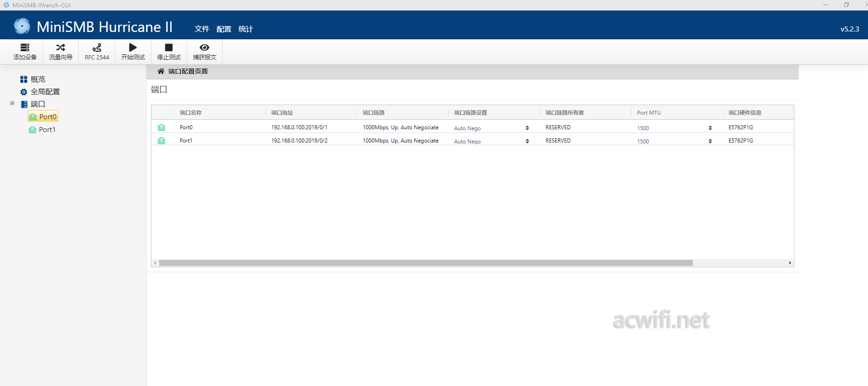This screenshot has height=386, width=868.
Task: Click the Port0 row port icon
Action: tap(161, 127)
